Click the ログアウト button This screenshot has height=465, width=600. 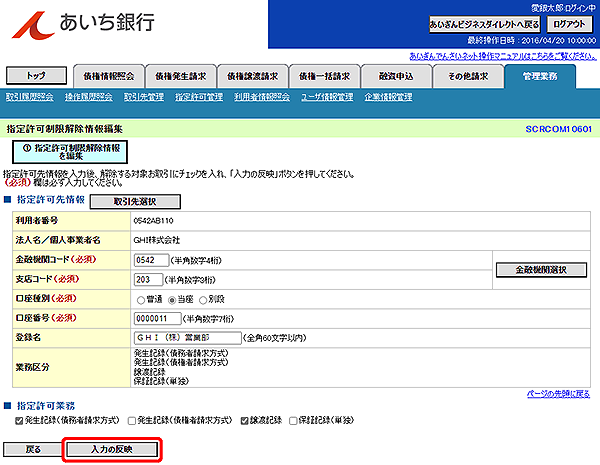569,24
